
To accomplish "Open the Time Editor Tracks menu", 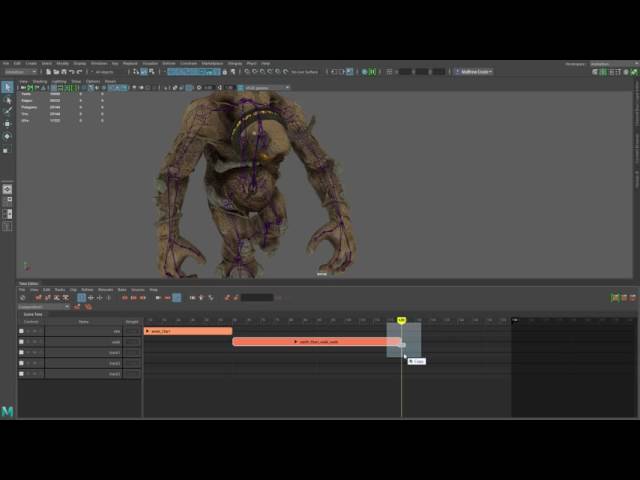I will [x=60, y=290].
